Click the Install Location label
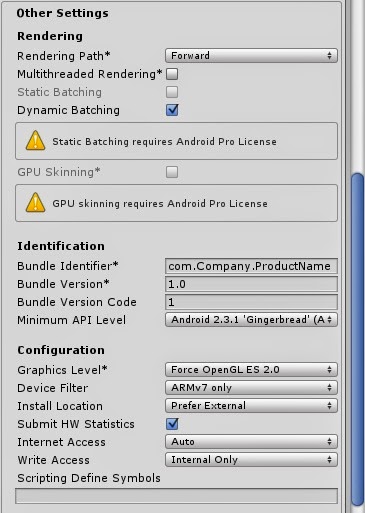 click(60, 406)
